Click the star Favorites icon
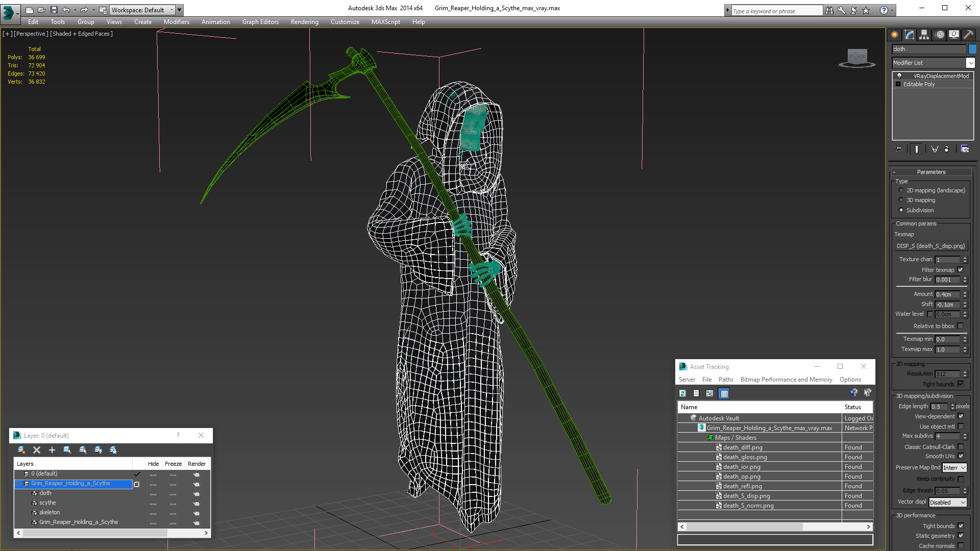 (x=866, y=10)
